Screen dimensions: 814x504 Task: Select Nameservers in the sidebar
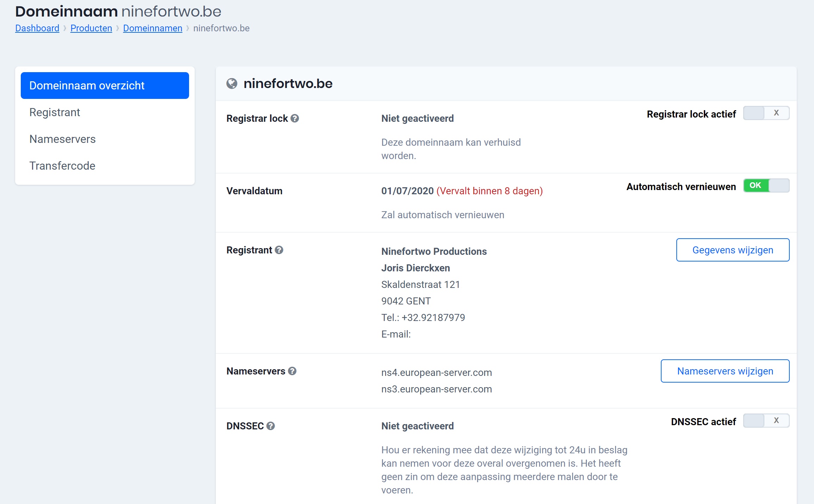click(62, 139)
